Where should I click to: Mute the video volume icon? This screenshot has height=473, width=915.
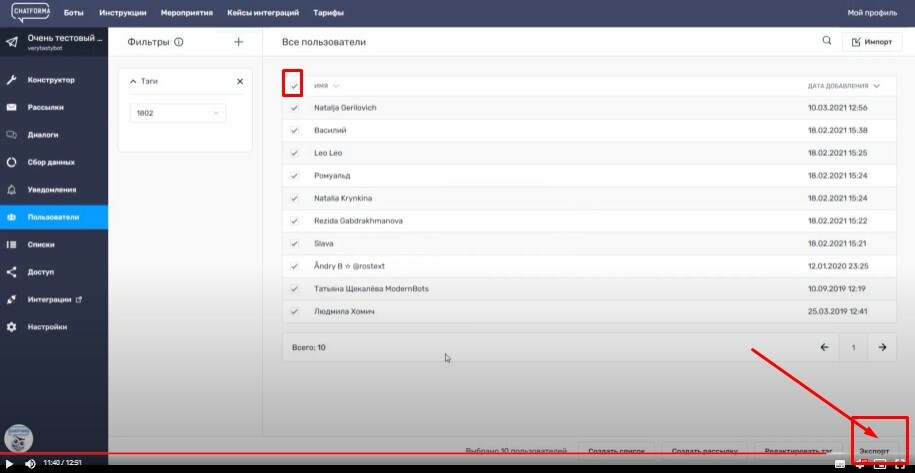[30, 464]
